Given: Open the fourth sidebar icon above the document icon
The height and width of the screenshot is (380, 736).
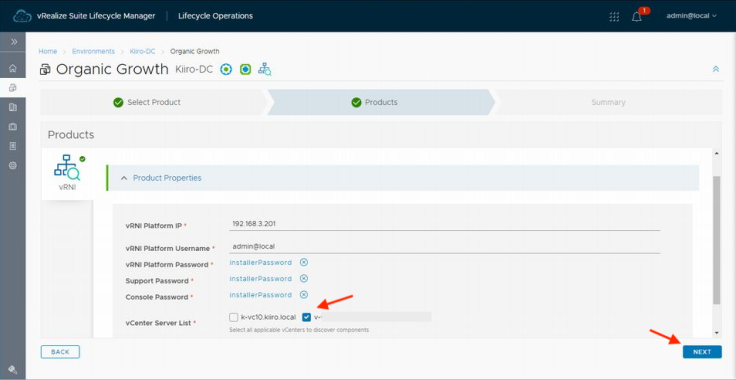Looking at the screenshot, I should (x=13, y=127).
